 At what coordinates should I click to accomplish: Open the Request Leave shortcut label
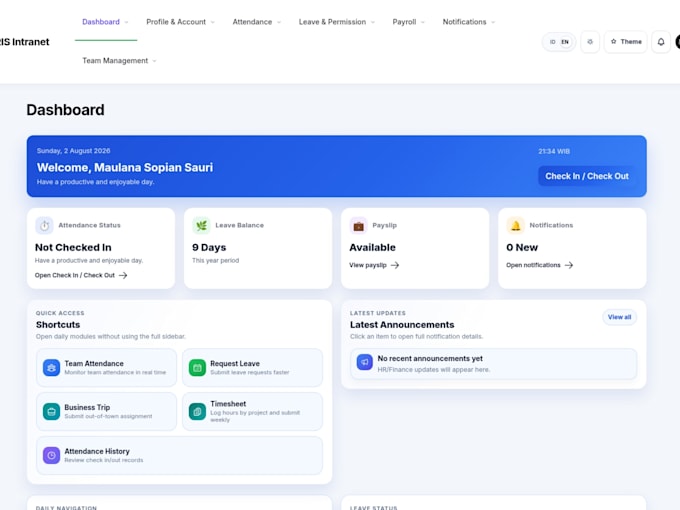click(235, 363)
